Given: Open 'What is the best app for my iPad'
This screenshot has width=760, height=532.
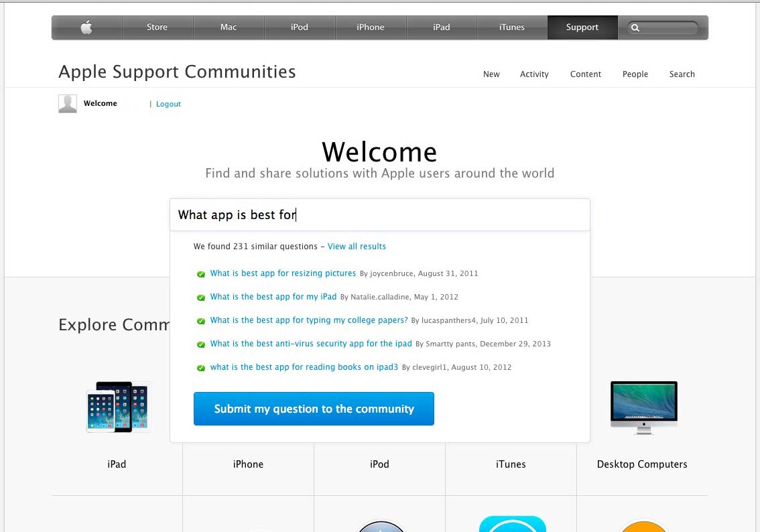Looking at the screenshot, I should coord(273,297).
